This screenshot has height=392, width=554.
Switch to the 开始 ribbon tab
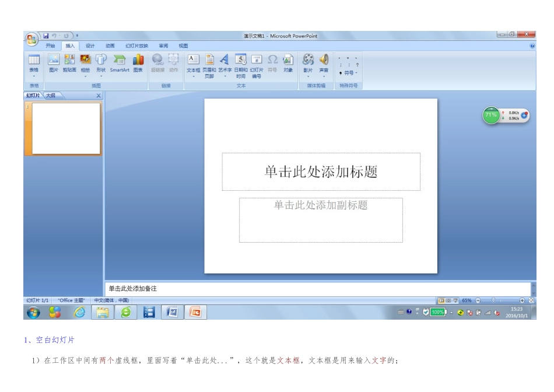point(50,45)
